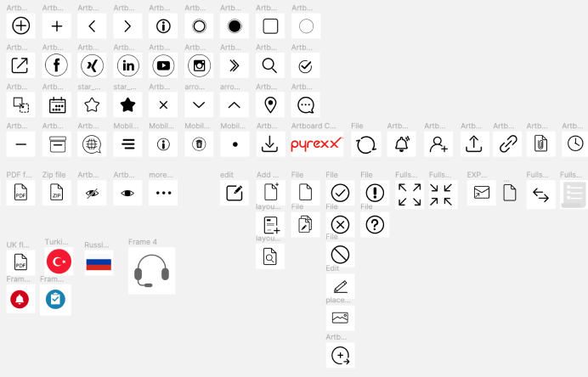
Task: Select the empty square checkbox icon
Action: (x=270, y=26)
